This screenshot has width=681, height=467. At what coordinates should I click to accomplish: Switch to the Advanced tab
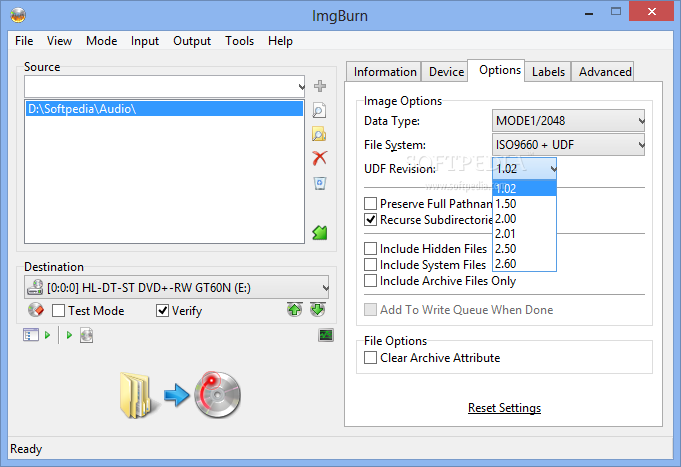[605, 72]
